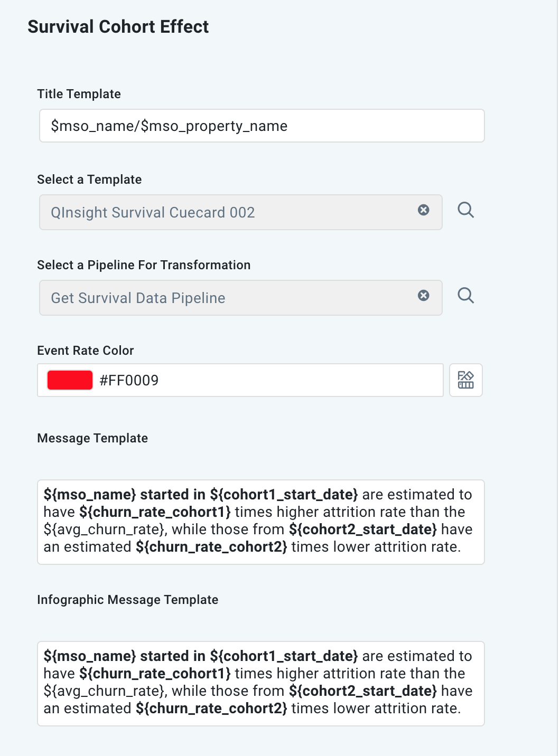Search for a different template
This screenshot has width=560, height=756.
466,210
